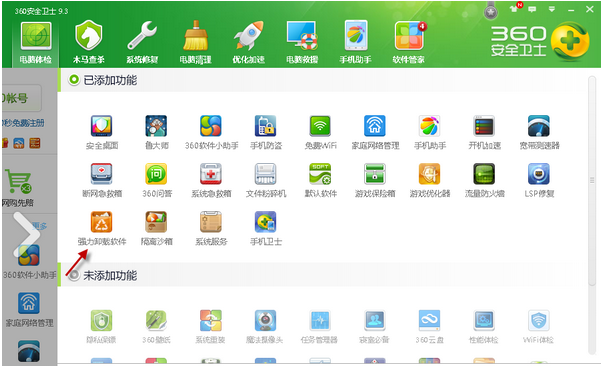The image size is (601, 366).
Task: Select 优化加速 rocket tab
Action: coord(249,43)
